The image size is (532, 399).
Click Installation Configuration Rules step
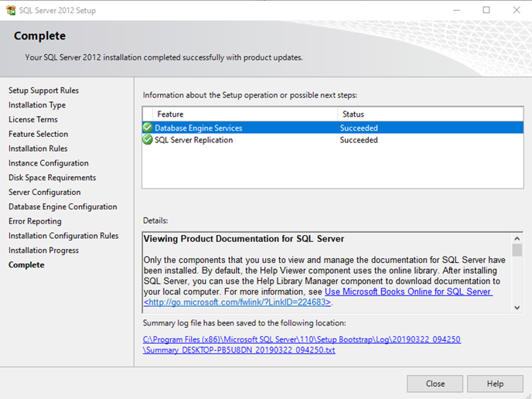click(x=63, y=236)
